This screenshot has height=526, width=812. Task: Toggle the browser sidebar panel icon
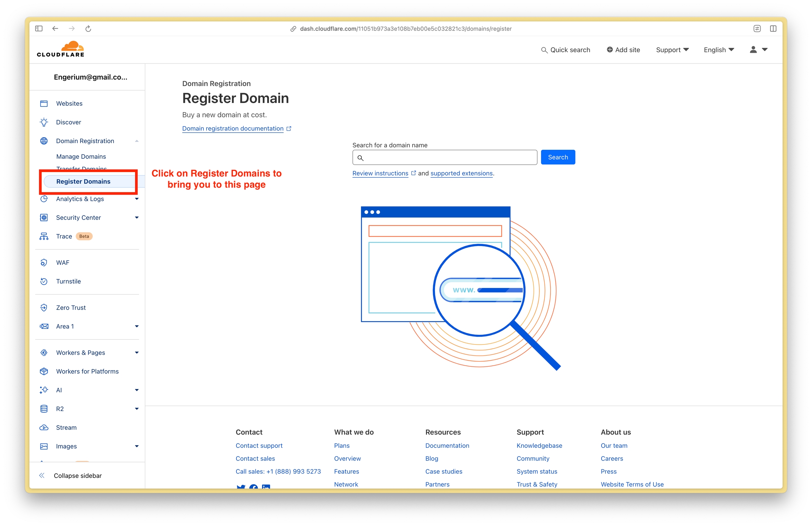(x=39, y=29)
